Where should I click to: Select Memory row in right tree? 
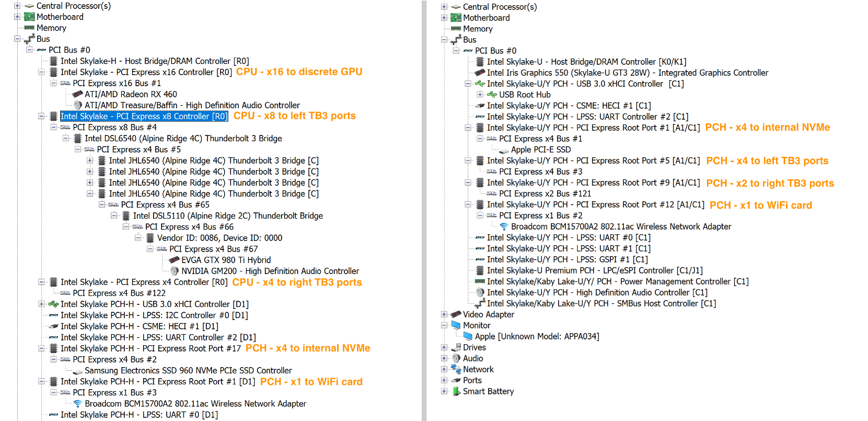(x=478, y=29)
